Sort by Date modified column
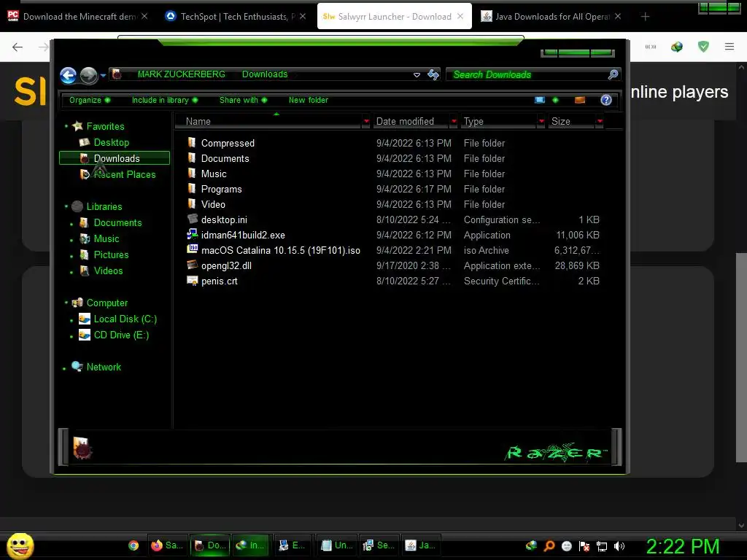 click(x=411, y=122)
